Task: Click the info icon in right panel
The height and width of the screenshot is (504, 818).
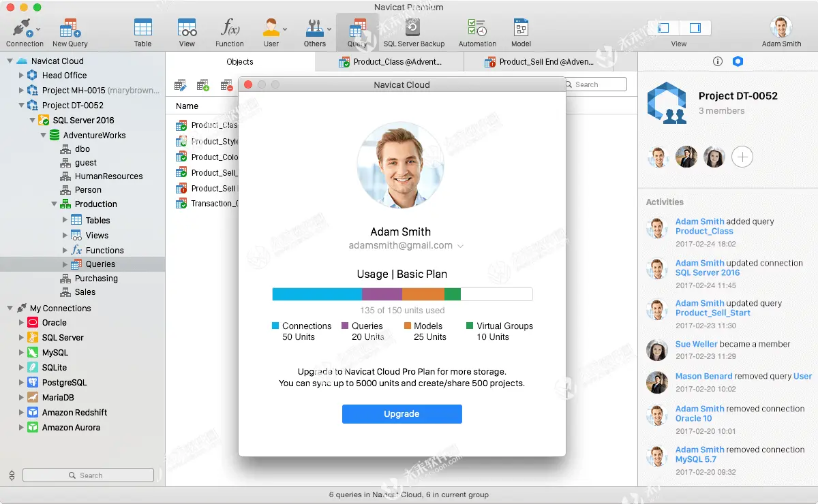Action: pos(717,61)
